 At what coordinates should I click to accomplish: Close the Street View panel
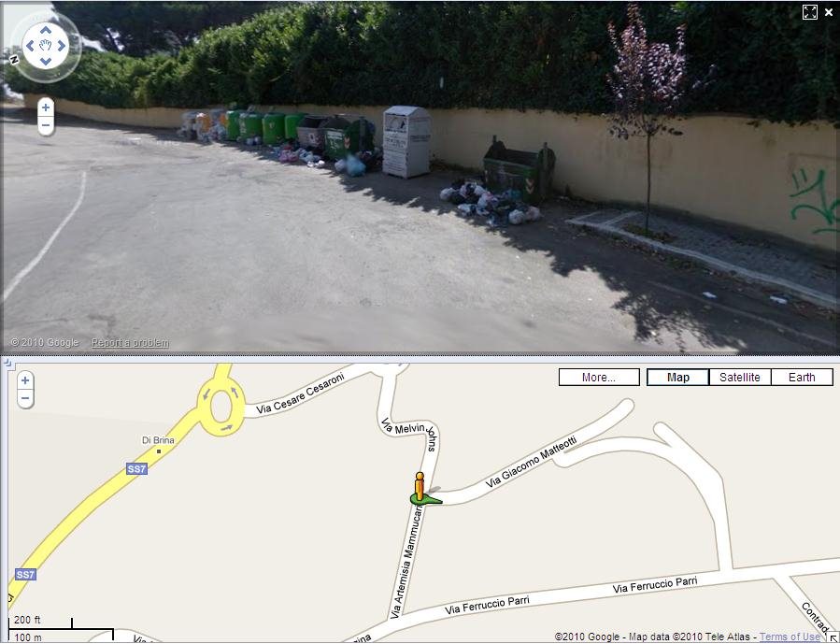829,12
